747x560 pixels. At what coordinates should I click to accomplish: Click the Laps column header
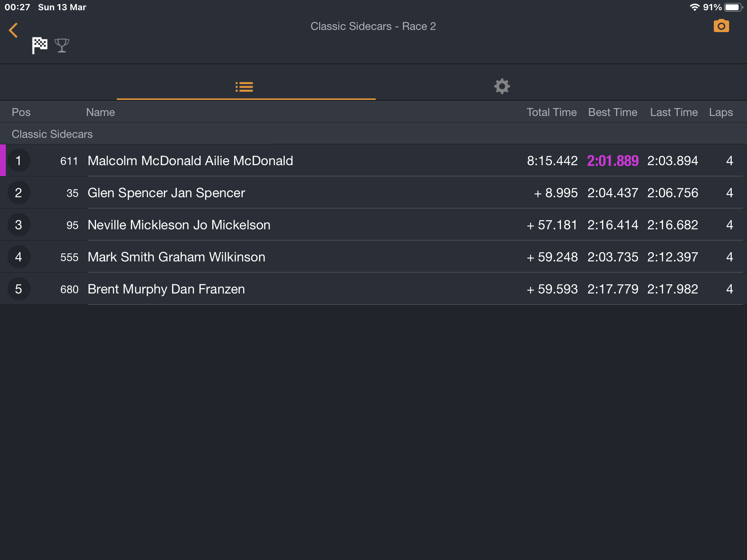click(x=721, y=113)
